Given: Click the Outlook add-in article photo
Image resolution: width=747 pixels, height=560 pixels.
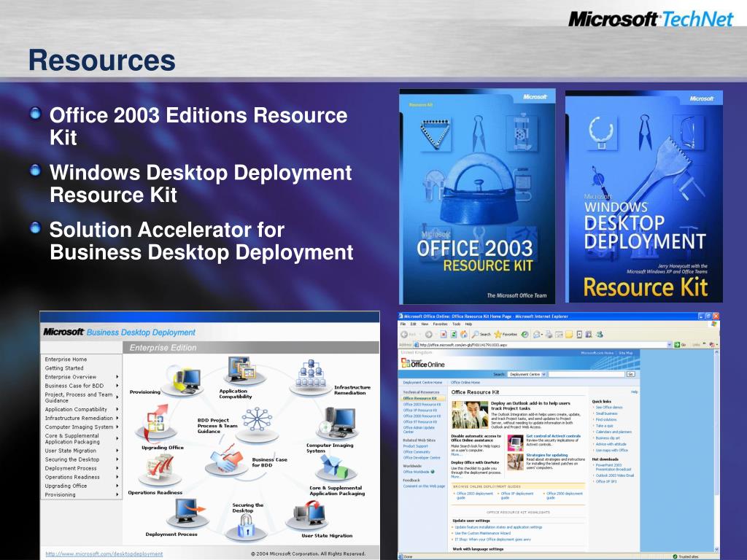Looking at the screenshot, I should coord(469,415).
